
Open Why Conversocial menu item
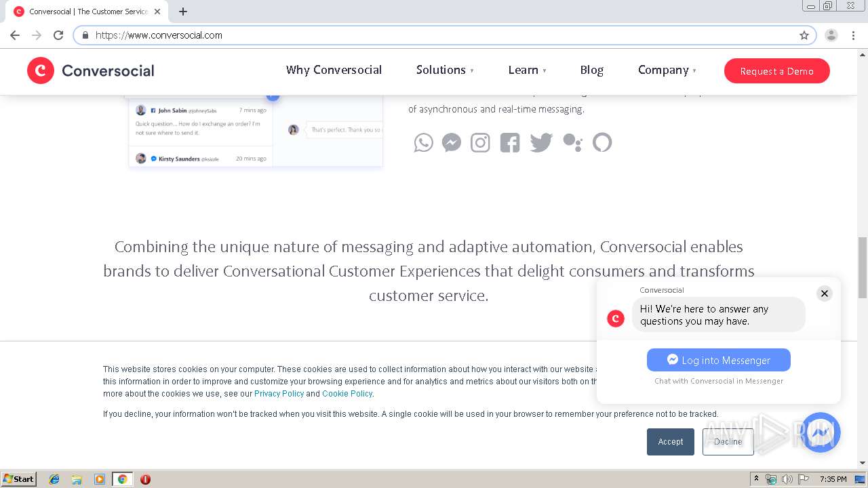tap(334, 70)
